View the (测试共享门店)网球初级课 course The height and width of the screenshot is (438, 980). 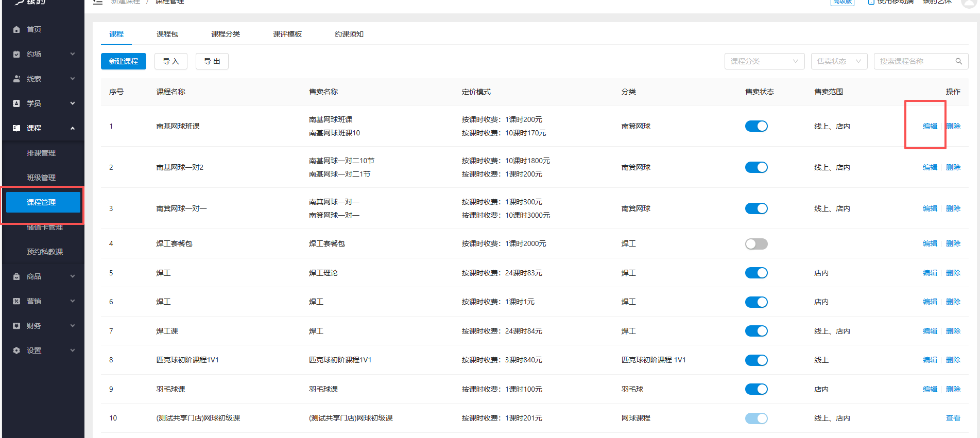[x=953, y=418]
